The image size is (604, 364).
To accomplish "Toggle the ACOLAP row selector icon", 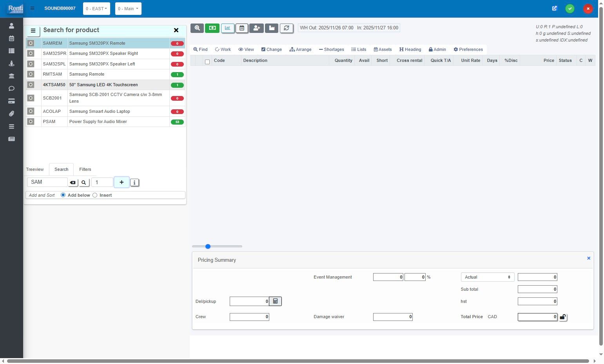I will click(x=31, y=111).
